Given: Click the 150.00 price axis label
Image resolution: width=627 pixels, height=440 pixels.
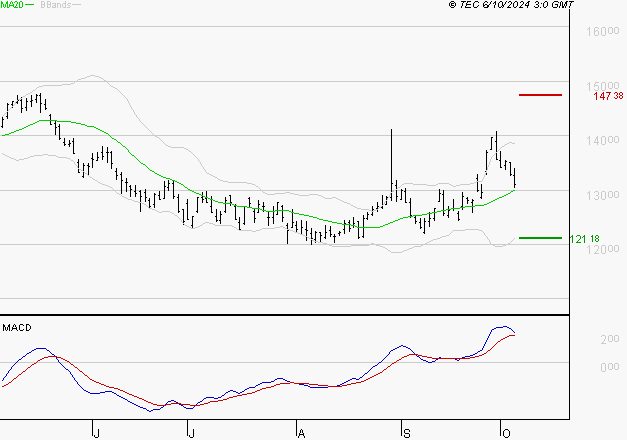Looking at the screenshot, I should (603, 86).
